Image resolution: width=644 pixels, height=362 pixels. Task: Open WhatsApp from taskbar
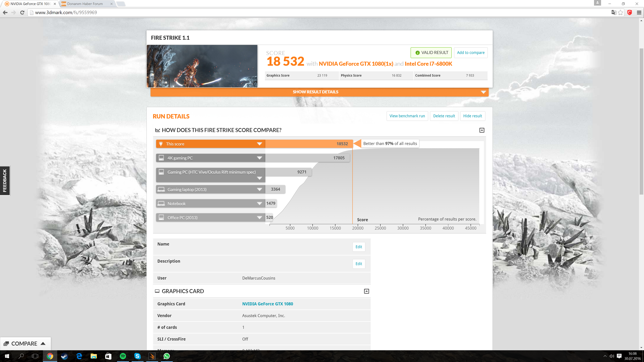[x=167, y=356]
